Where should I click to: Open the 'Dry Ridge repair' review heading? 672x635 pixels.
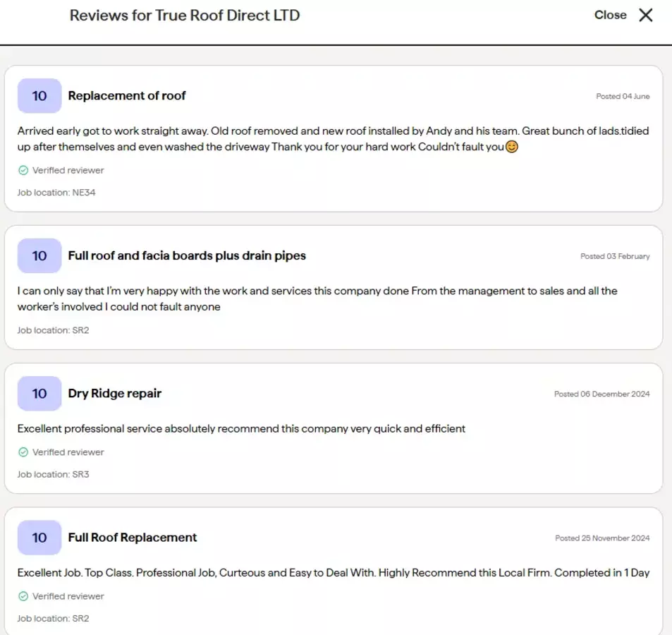[x=115, y=394]
